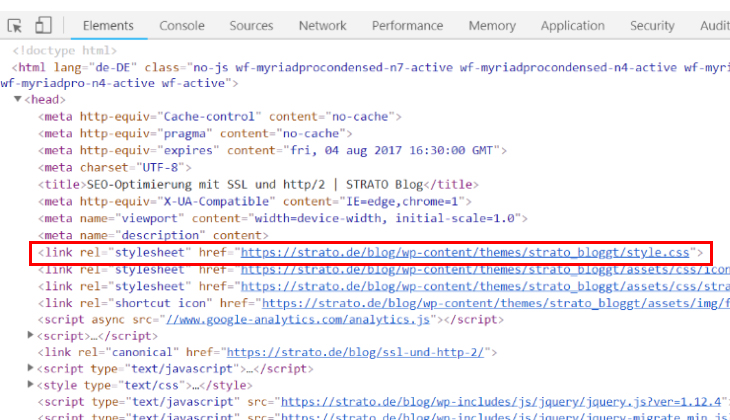The height and width of the screenshot is (420, 730).
Task: Click the 'wf-myriadpro-n4-active wf-active' class text
Action: [x=113, y=83]
